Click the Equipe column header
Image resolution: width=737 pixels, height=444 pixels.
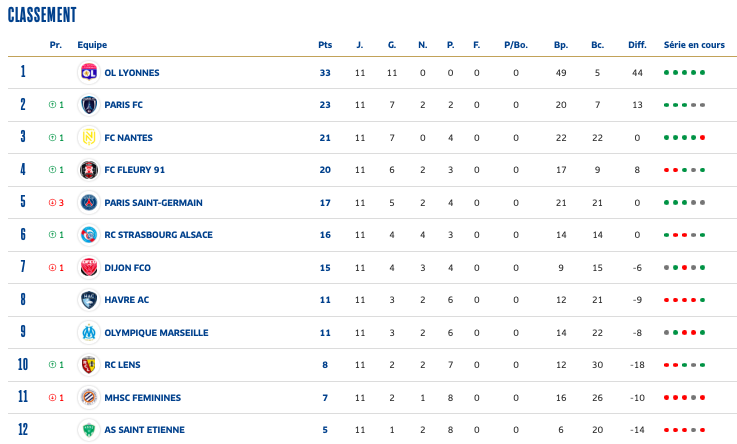coord(92,45)
